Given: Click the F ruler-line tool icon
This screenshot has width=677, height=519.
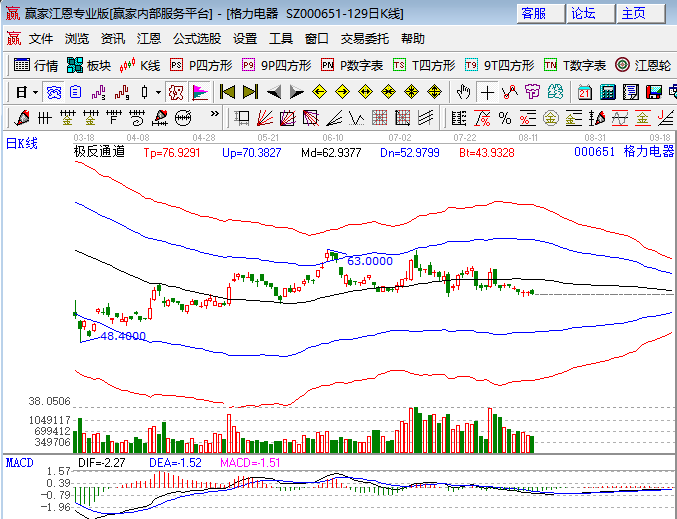Looking at the screenshot, I should pyautogui.click(x=114, y=118).
